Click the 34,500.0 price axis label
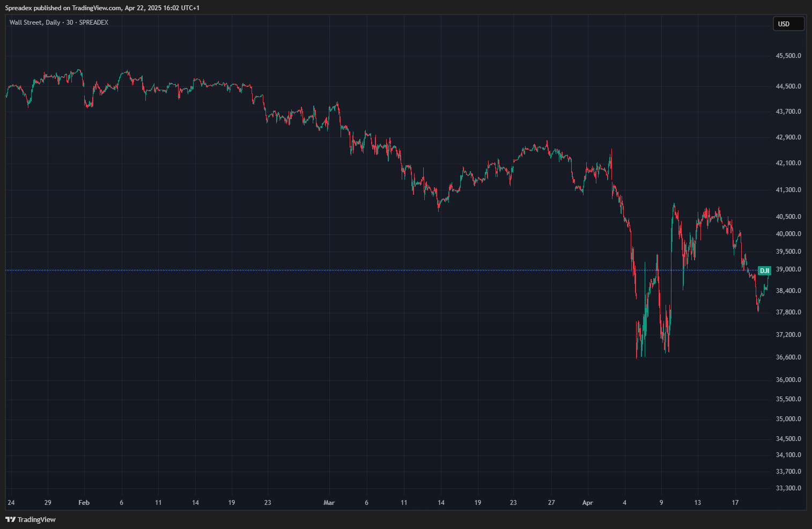Screen dimensions: 812x529 pyautogui.click(x=788, y=439)
